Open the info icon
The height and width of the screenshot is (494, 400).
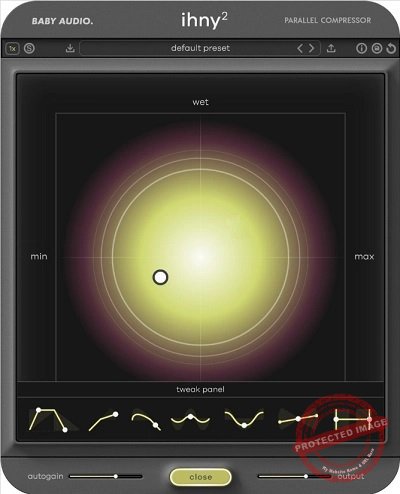(361, 49)
